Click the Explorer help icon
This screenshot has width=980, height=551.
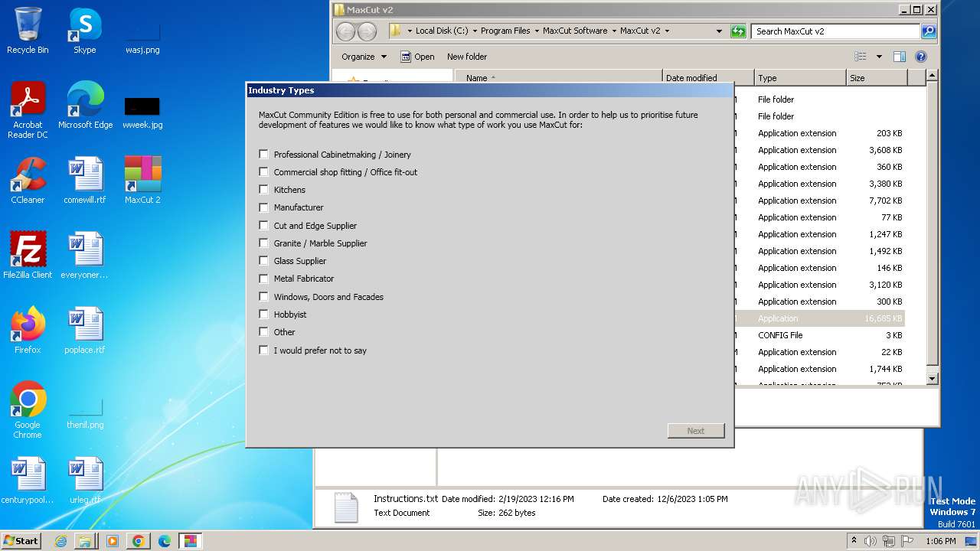pos(921,57)
